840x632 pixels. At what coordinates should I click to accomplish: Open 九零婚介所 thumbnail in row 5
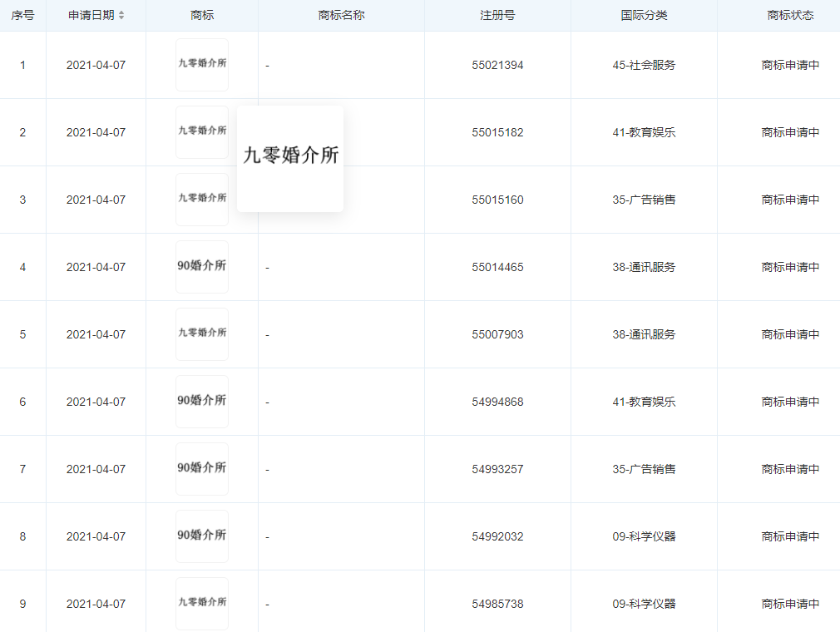coord(202,334)
